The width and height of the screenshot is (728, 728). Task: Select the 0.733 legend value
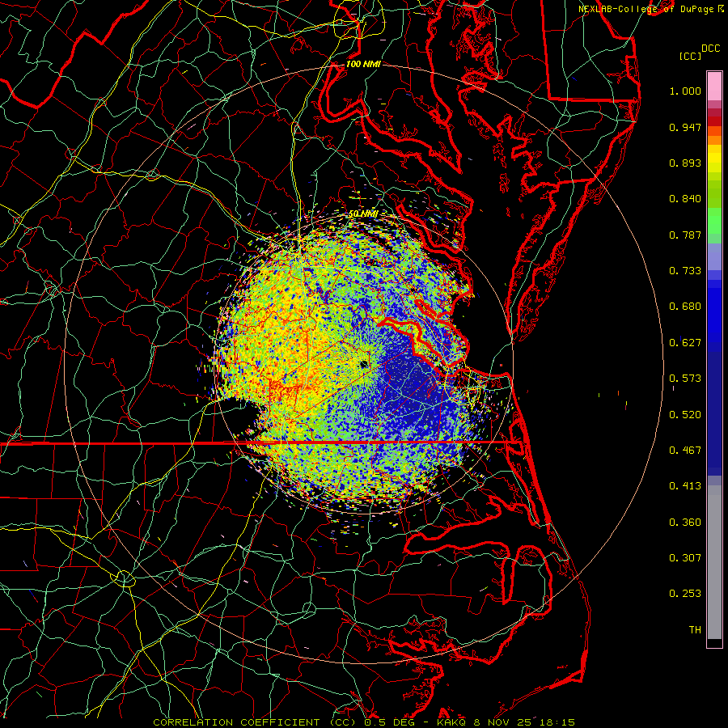(x=685, y=271)
